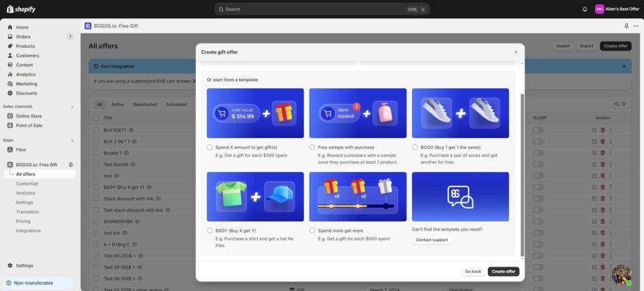This screenshot has width=644, height=291.
Task: Click the notification bell icon
Action: 585,9
